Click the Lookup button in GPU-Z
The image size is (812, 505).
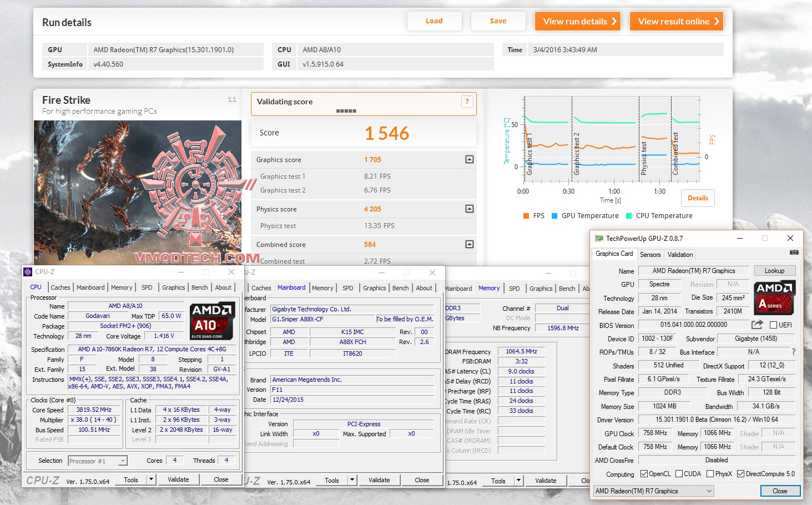(775, 271)
